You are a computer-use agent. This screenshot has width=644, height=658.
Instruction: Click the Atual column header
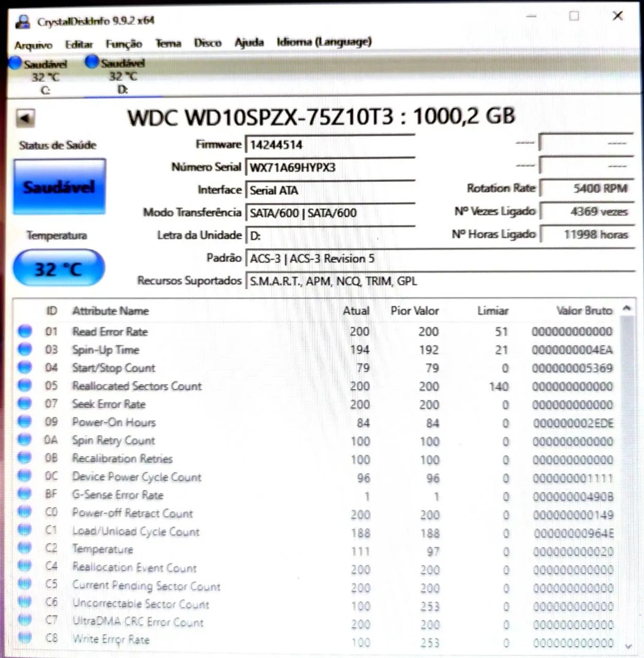(356, 310)
